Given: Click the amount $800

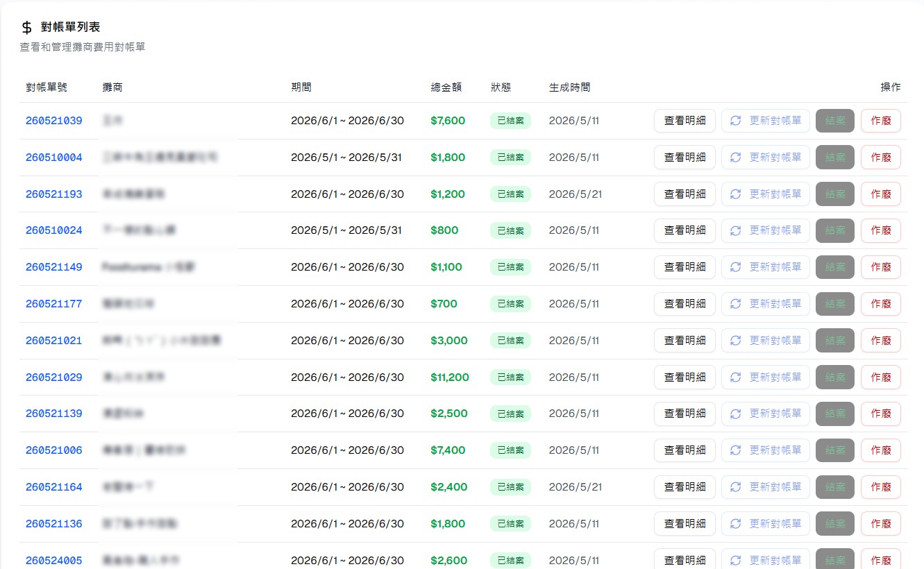Looking at the screenshot, I should [444, 230].
